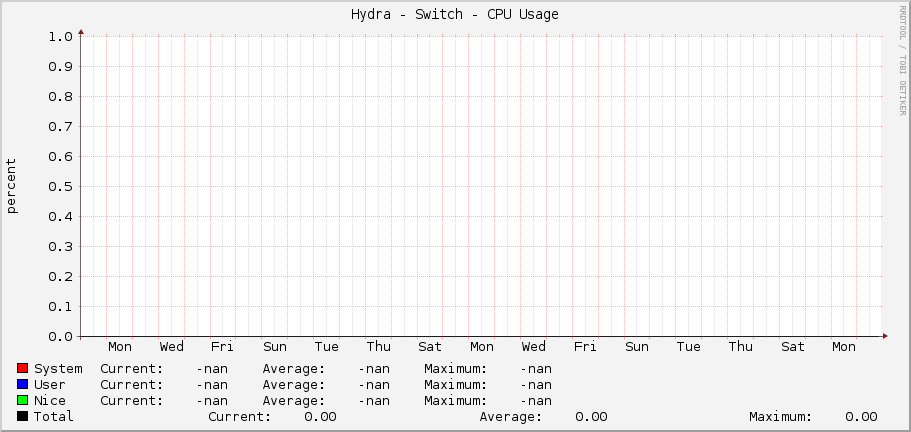Screen dimensions: 911x432
Task: Click the red System legend swatch
Action: [23, 368]
